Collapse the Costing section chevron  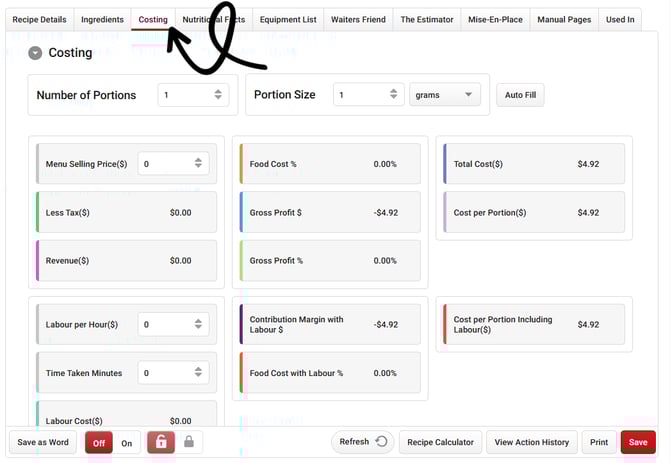(35, 53)
